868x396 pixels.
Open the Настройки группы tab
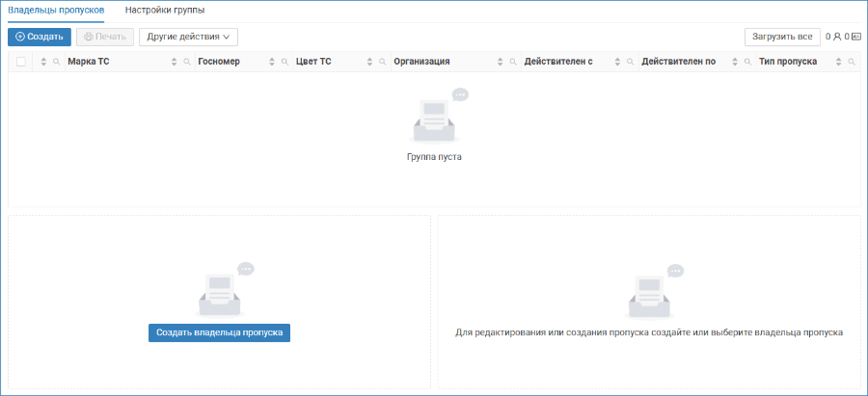point(165,10)
